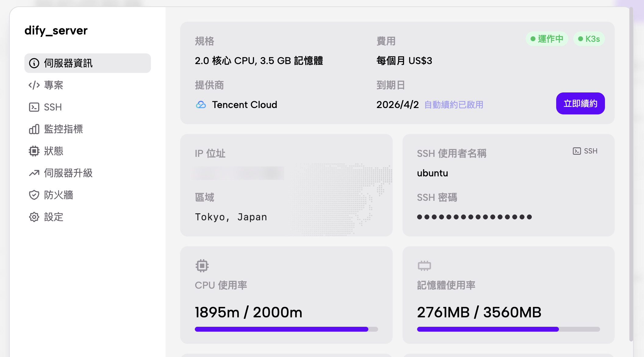Click the 立即續約 button

[x=580, y=103]
